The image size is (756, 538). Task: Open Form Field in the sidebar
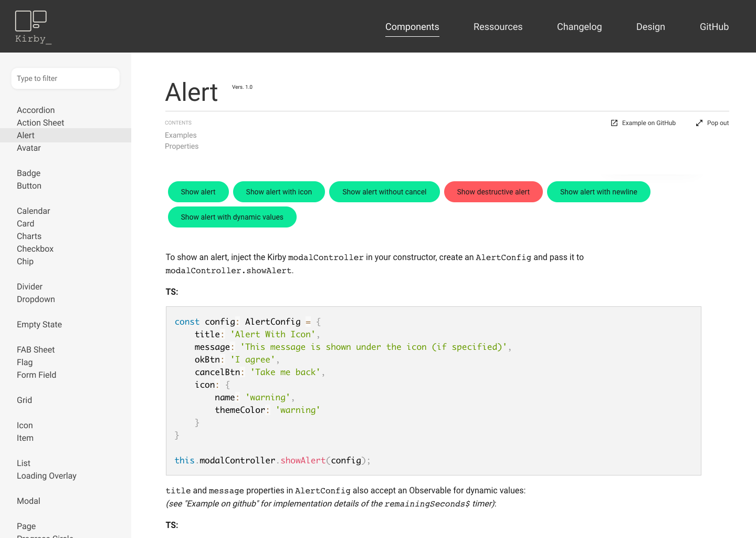pos(37,375)
